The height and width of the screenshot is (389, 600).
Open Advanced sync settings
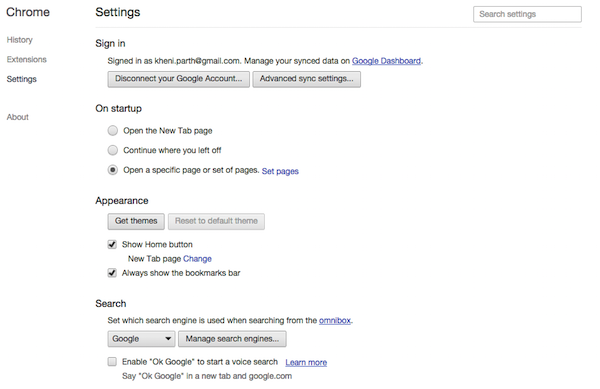307,79
